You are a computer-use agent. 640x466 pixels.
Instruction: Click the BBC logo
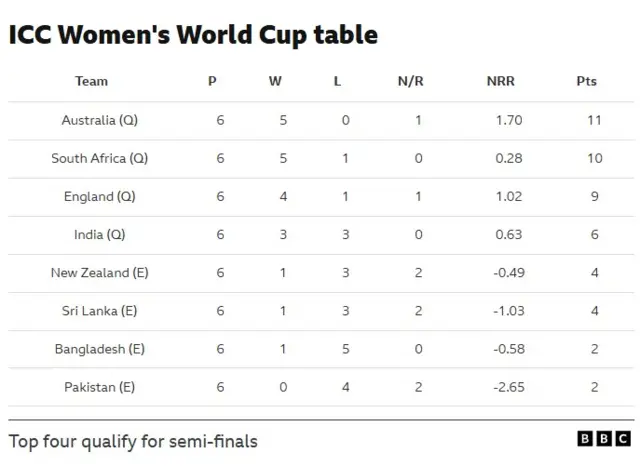pos(604,439)
